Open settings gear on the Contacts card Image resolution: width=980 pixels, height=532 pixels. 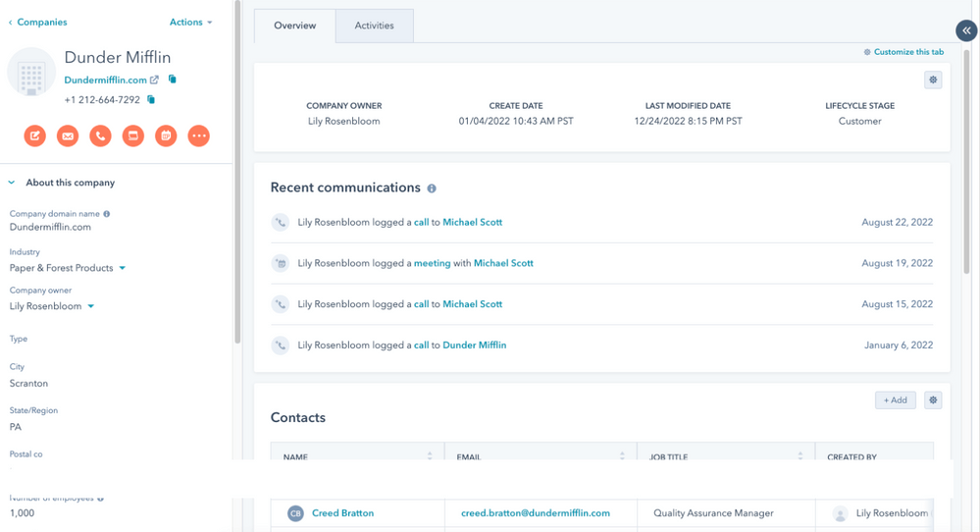point(933,400)
